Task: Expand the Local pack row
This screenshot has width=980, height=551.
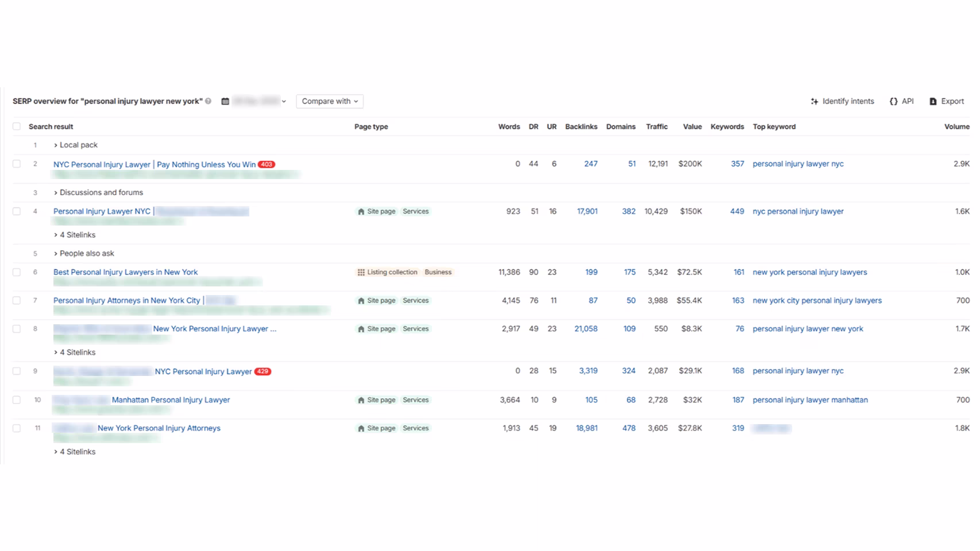Action: 76,145
